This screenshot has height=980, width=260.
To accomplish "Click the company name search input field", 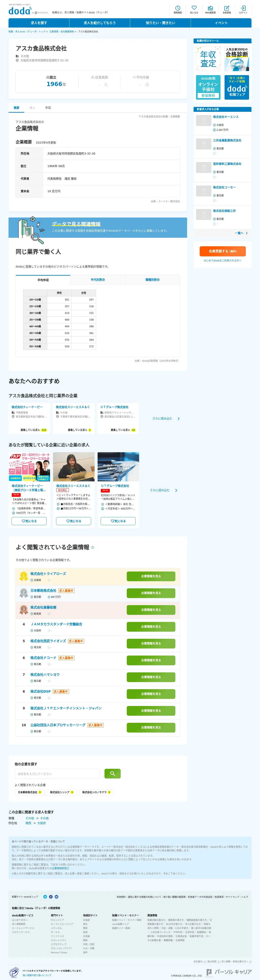I will pos(57,774).
